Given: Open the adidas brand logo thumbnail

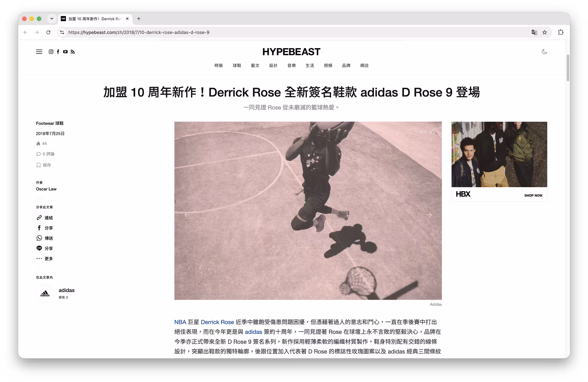Looking at the screenshot, I should pyautogui.click(x=45, y=293).
